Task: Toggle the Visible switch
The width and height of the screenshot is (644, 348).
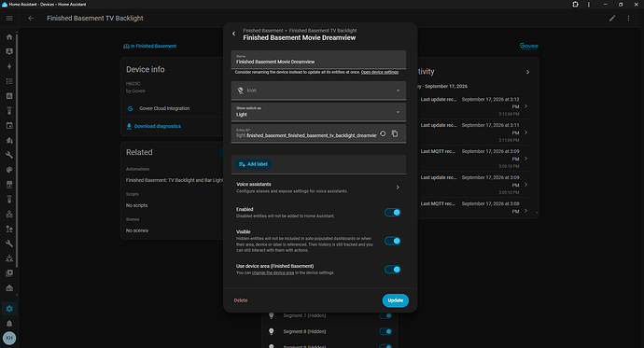Action: (x=392, y=241)
